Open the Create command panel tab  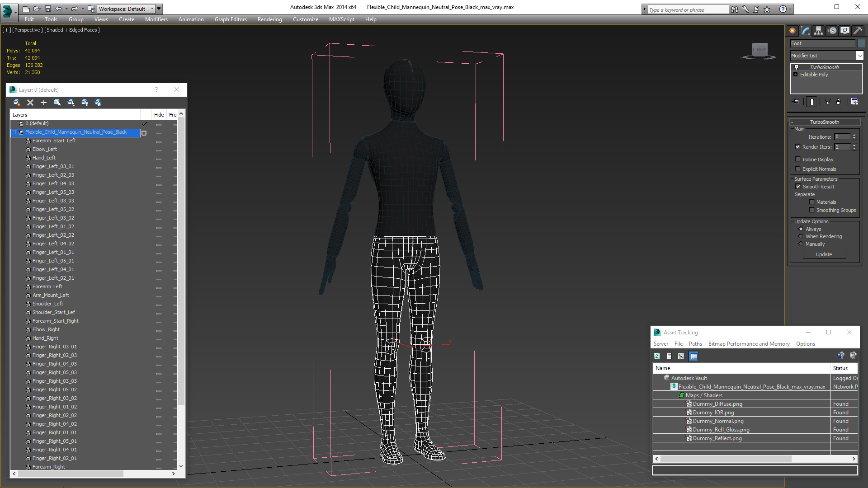792,31
